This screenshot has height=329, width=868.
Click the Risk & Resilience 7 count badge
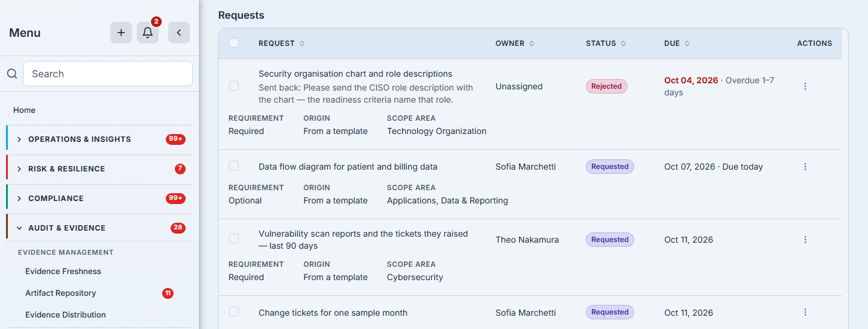(180, 169)
